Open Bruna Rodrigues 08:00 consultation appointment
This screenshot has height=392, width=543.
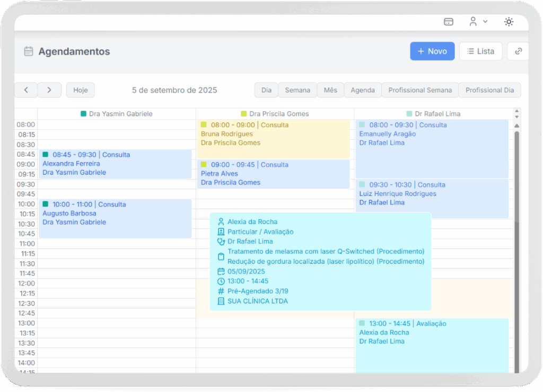(273, 139)
